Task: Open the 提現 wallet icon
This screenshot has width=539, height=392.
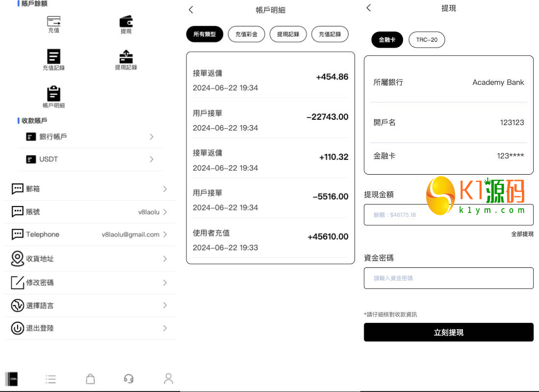Action: [x=126, y=21]
